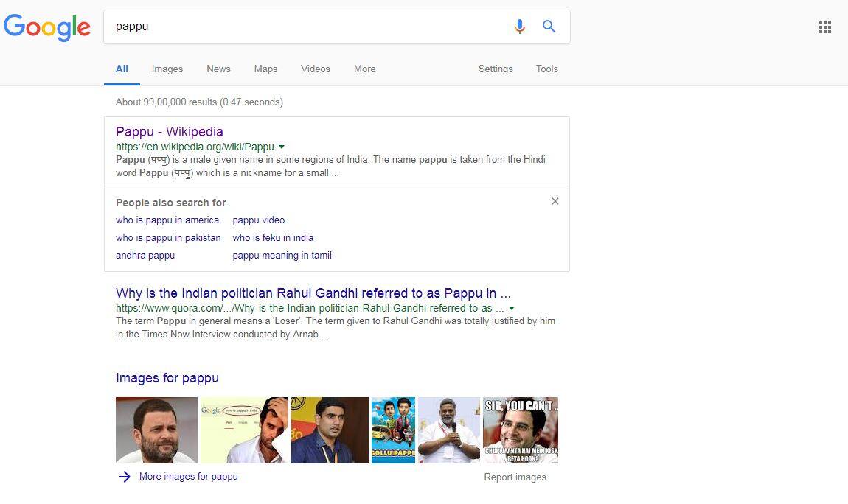
Task: Open the Tools menu
Action: point(546,69)
